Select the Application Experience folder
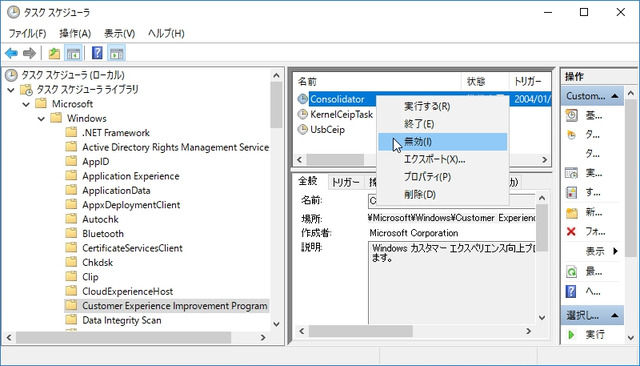Image resolution: width=640 pixels, height=366 pixels. (x=131, y=176)
